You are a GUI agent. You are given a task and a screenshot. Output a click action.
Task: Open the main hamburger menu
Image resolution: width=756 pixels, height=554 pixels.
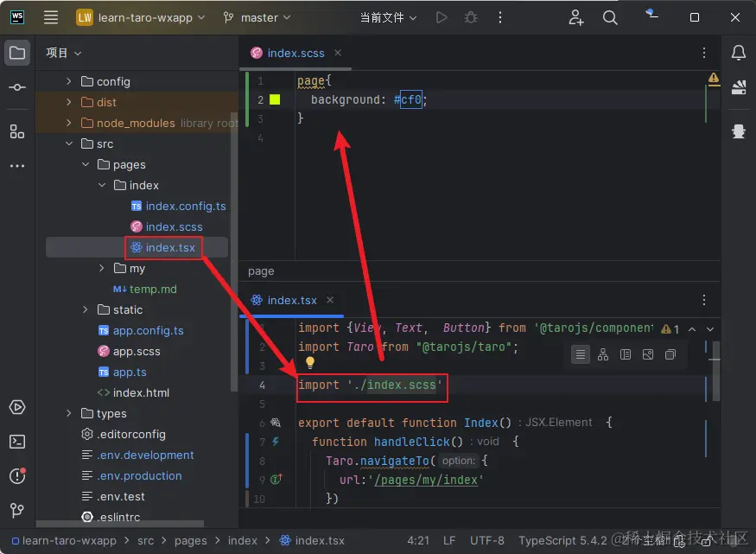(x=51, y=17)
